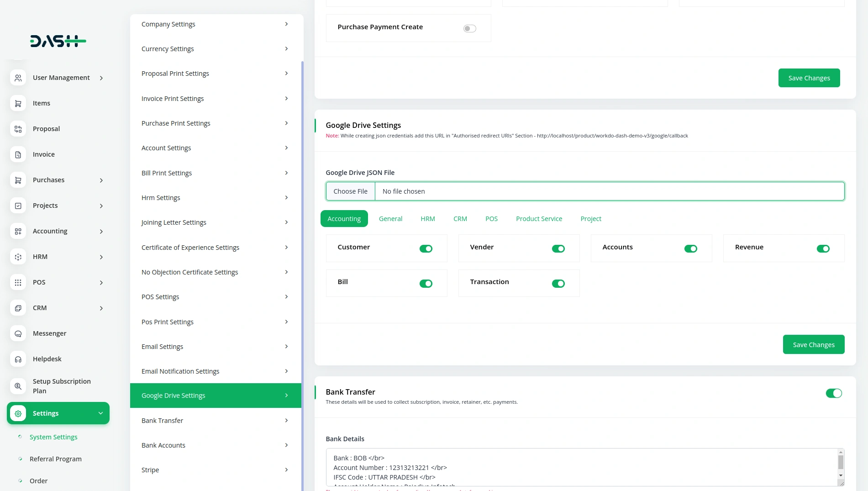This screenshot has width=868, height=491.
Task: Collapse the Settings sidebar menu
Action: click(100, 413)
